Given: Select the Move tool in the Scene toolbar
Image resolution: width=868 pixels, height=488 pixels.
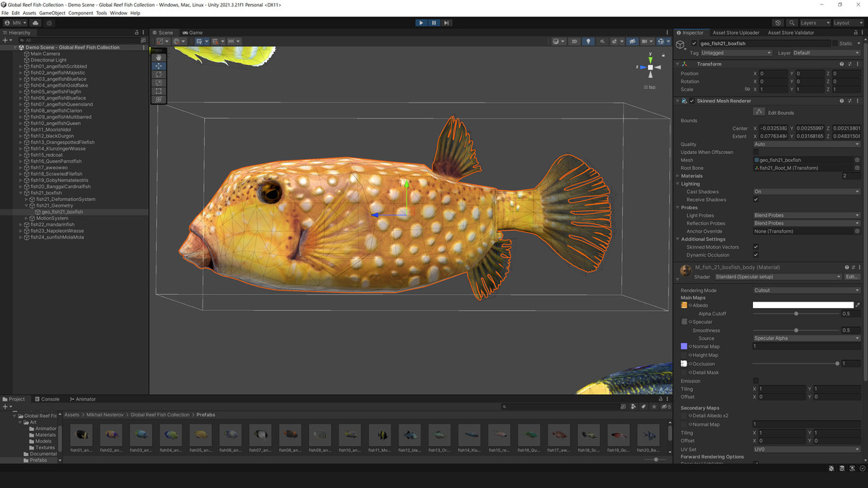Looking at the screenshot, I should coord(158,67).
